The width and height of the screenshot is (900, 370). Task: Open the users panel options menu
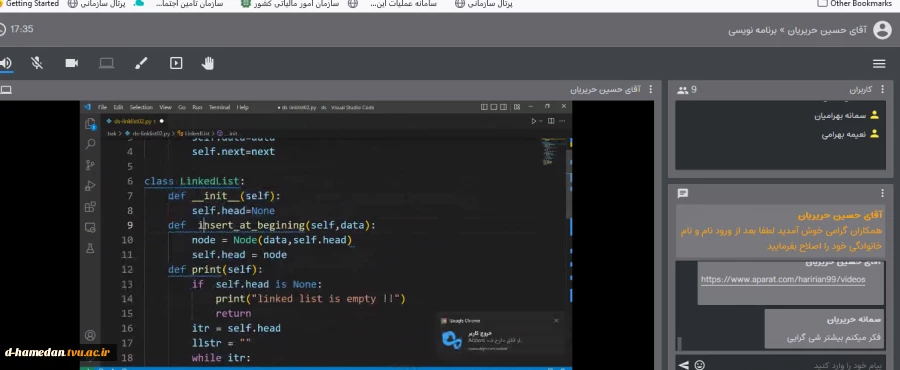(x=882, y=90)
